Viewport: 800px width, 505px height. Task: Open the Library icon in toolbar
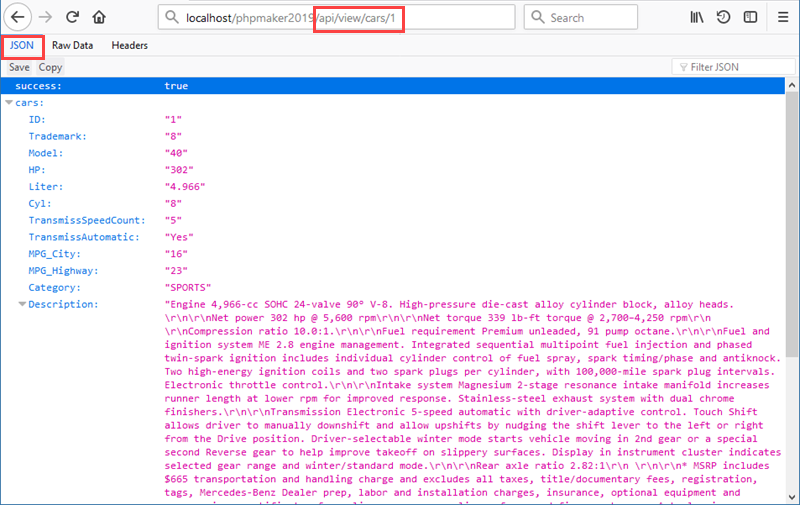(x=696, y=17)
